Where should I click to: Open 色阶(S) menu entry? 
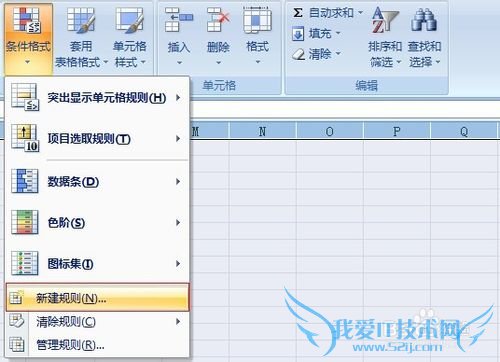point(97,222)
